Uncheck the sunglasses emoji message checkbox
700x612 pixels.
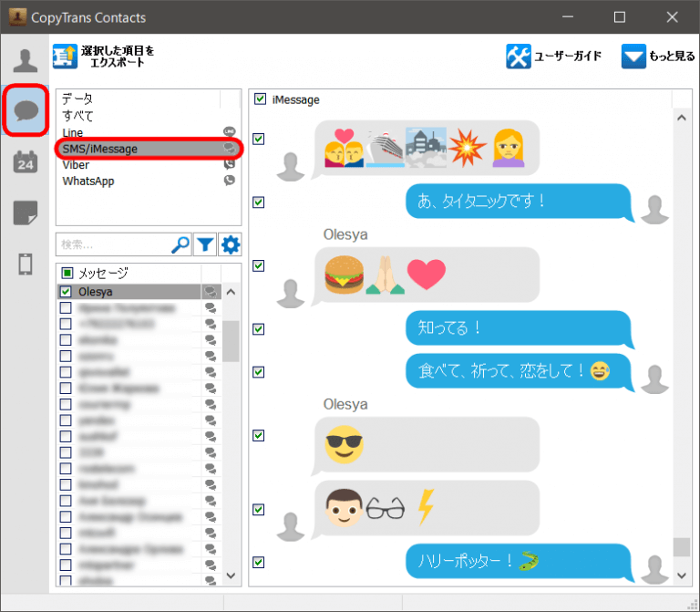point(259,435)
